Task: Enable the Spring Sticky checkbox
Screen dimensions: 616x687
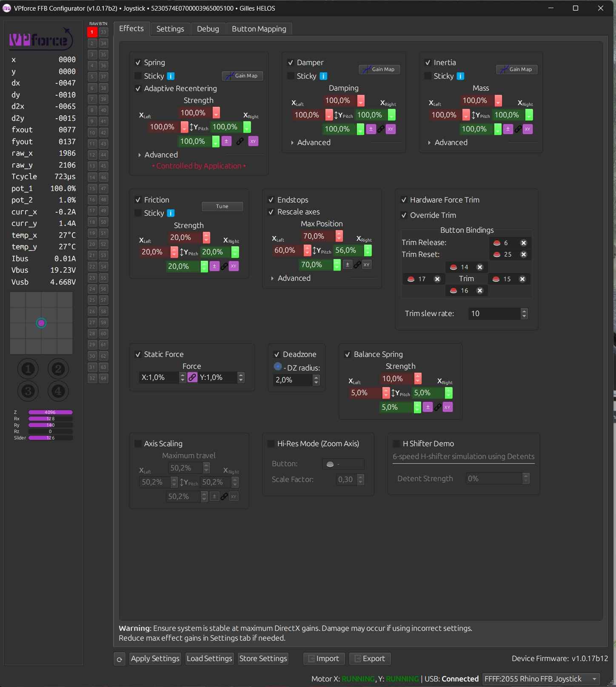Action: point(138,76)
